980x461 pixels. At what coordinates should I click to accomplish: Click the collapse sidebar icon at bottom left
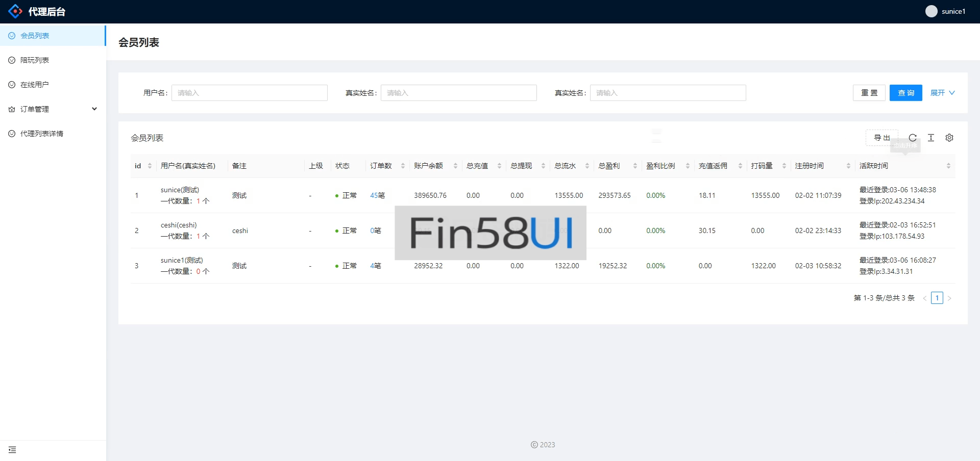12,450
